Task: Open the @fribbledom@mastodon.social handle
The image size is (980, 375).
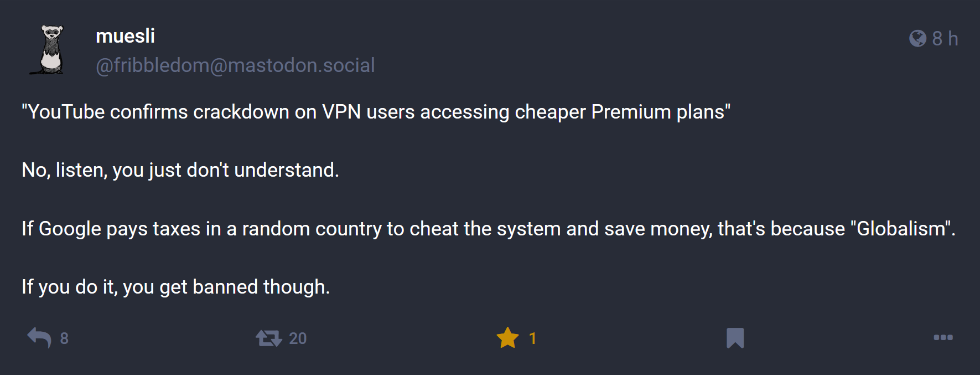Action: (235, 65)
